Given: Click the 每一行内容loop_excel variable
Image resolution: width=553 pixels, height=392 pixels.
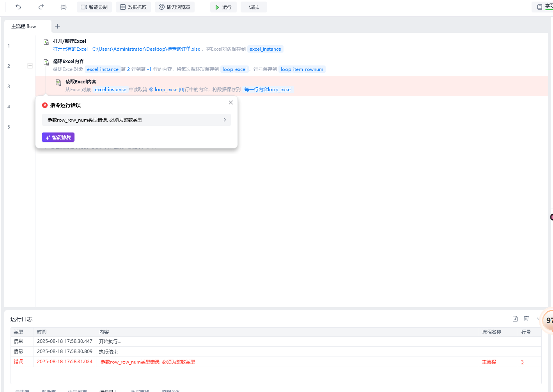Looking at the screenshot, I should click(268, 90).
